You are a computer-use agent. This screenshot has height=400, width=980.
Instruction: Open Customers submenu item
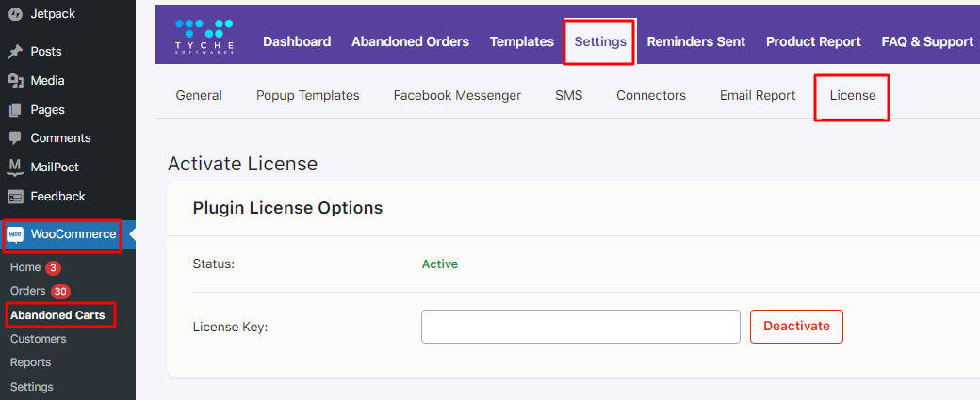(x=38, y=339)
